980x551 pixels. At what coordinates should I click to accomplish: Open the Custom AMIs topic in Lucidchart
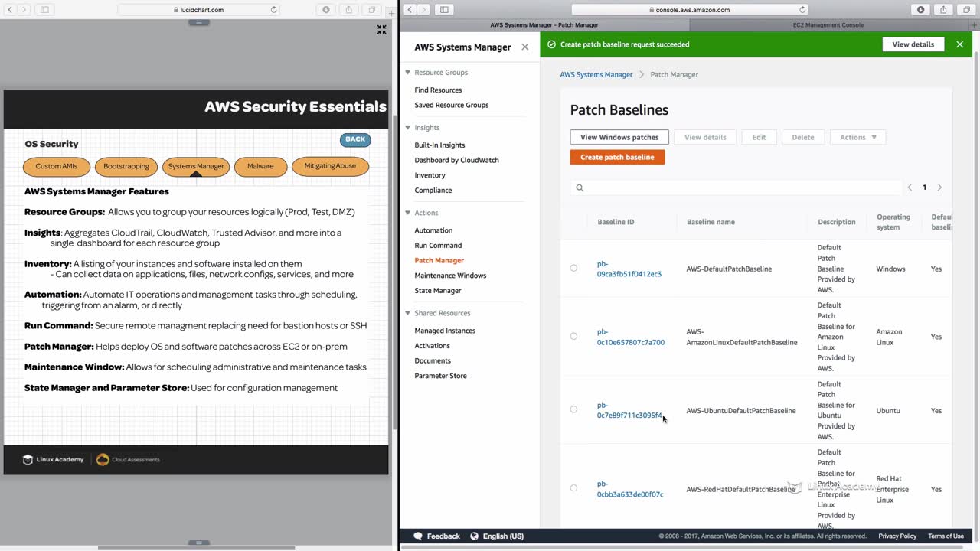57,166
